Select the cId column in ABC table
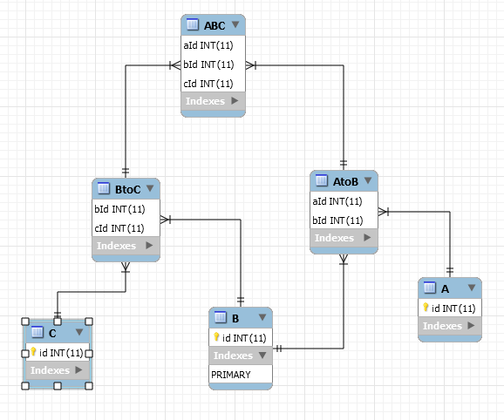 pos(213,84)
